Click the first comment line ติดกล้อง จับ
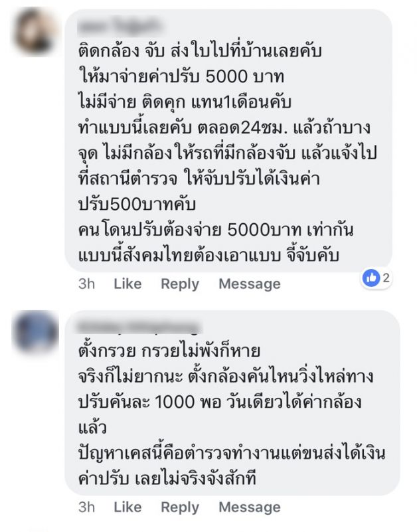Image resolution: width=417 pixels, height=532 pixels. click(200, 52)
